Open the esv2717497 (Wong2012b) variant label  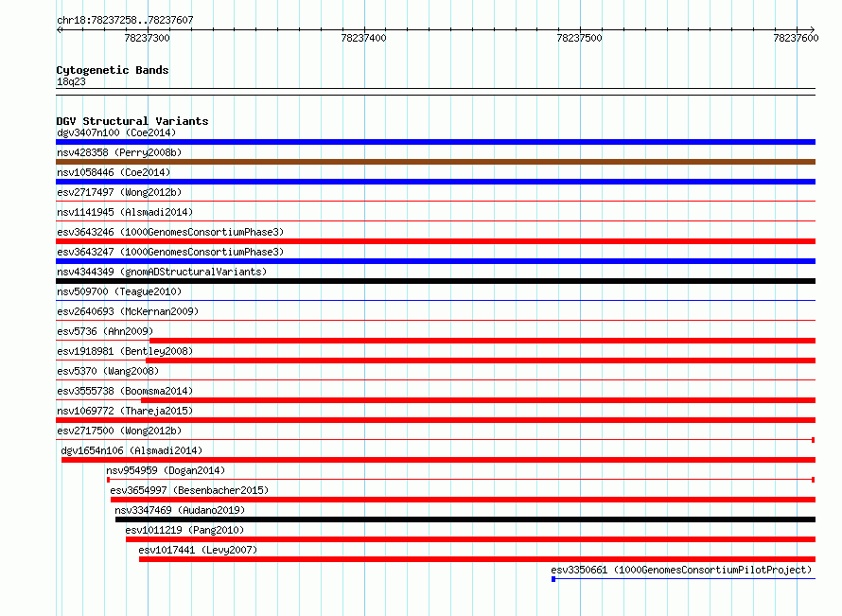(x=119, y=192)
